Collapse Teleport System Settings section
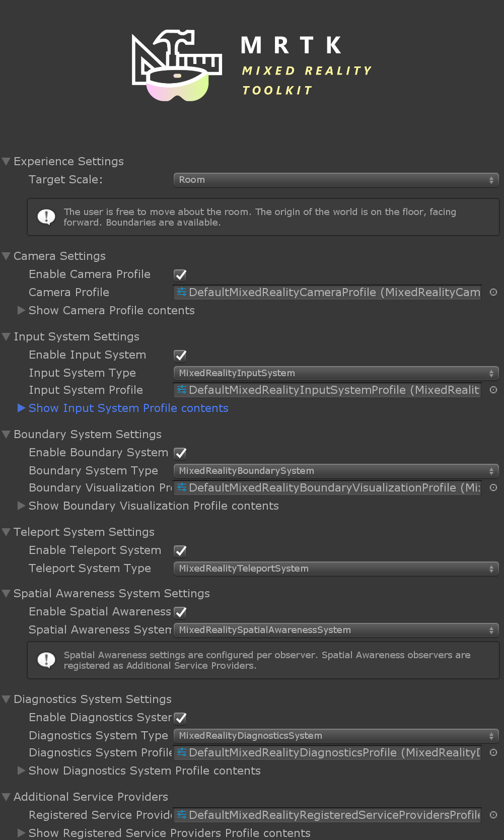 point(7,532)
